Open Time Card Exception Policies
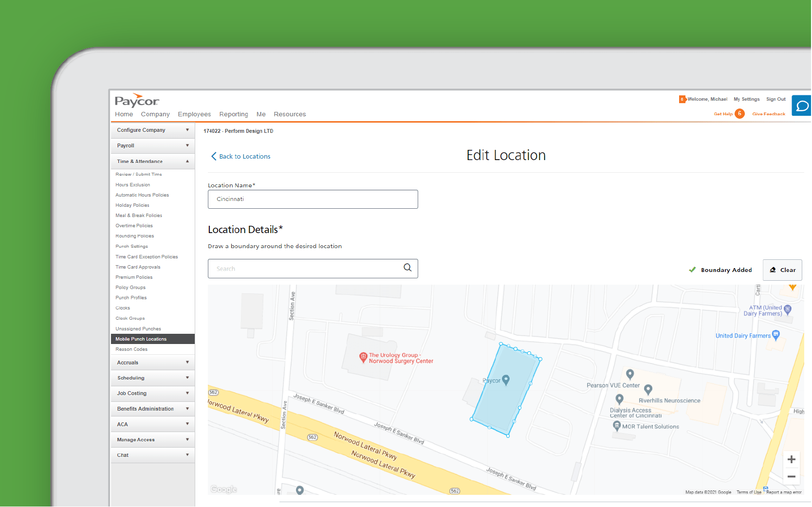812x507 pixels. pyautogui.click(x=147, y=257)
